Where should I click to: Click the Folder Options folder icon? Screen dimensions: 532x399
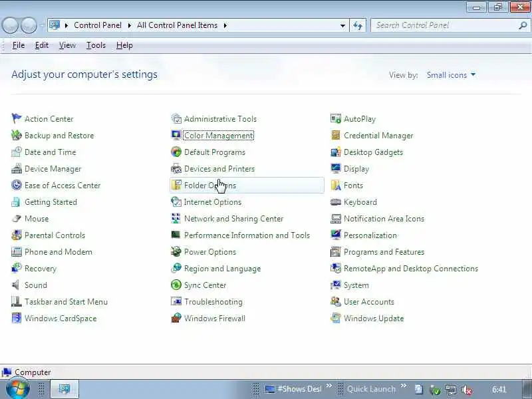tap(176, 185)
